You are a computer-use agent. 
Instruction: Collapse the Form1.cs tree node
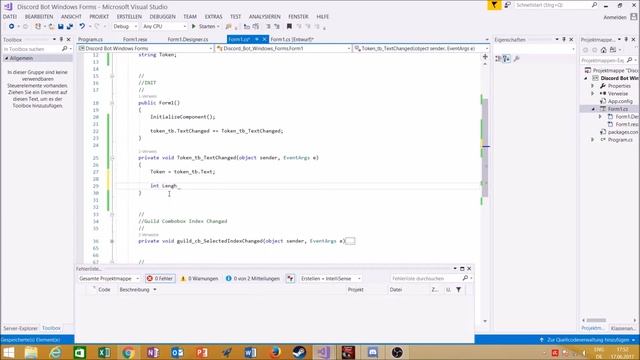click(x=593, y=109)
